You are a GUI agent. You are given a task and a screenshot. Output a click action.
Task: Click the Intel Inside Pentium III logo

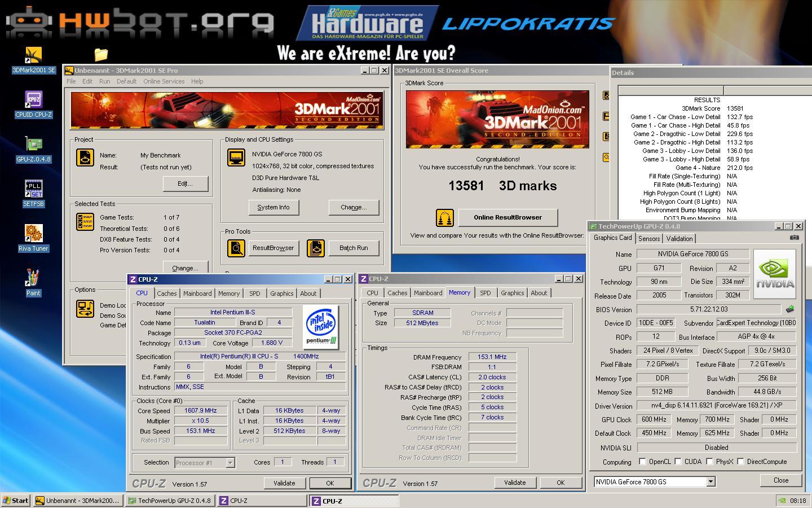[321, 327]
